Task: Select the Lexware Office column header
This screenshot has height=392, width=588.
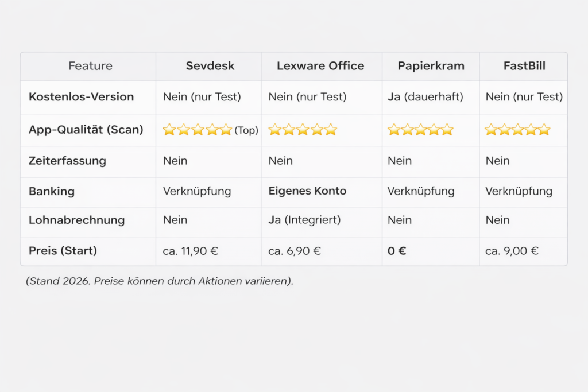Action: (320, 66)
